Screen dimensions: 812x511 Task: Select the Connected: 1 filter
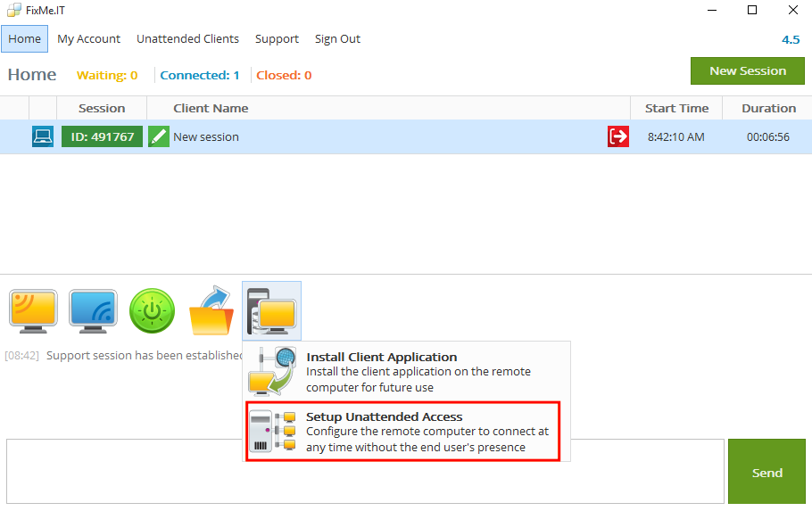click(x=199, y=76)
